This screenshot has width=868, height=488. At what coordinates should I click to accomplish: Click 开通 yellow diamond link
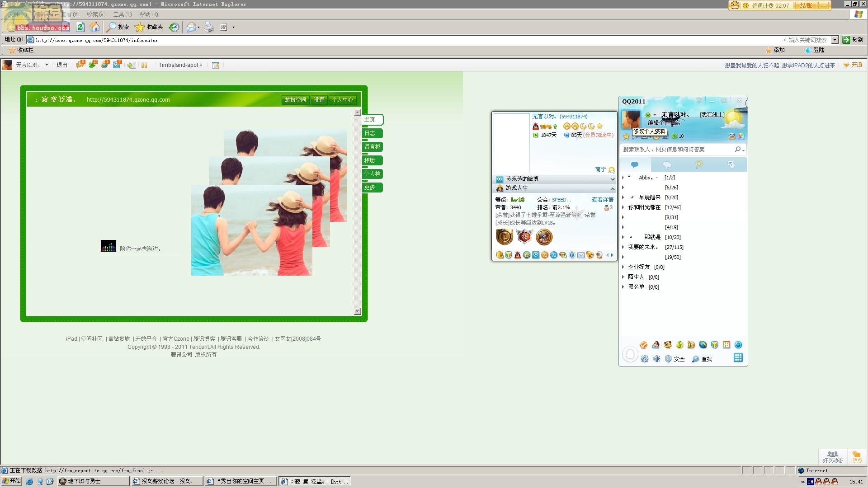pos(853,65)
